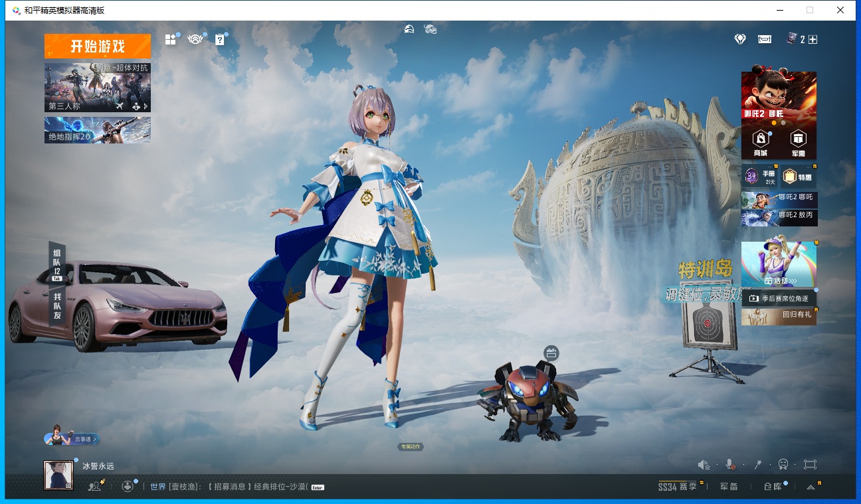The width and height of the screenshot is (861, 504).
Task: Open the 世界 chat message bar
Action: [237, 487]
